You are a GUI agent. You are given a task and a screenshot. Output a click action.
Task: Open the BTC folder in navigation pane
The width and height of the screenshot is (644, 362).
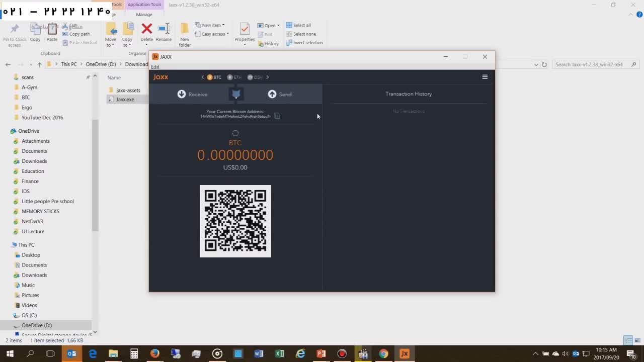point(26,98)
